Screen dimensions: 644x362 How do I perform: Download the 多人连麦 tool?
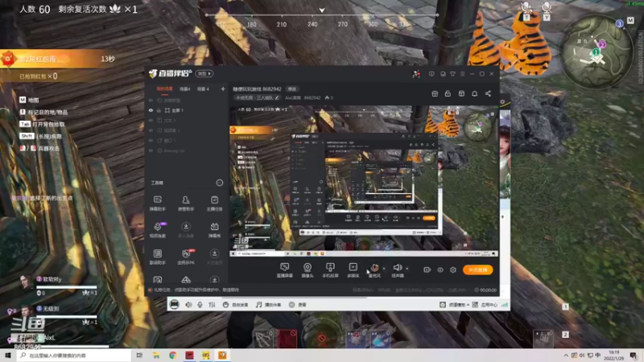coord(186,230)
